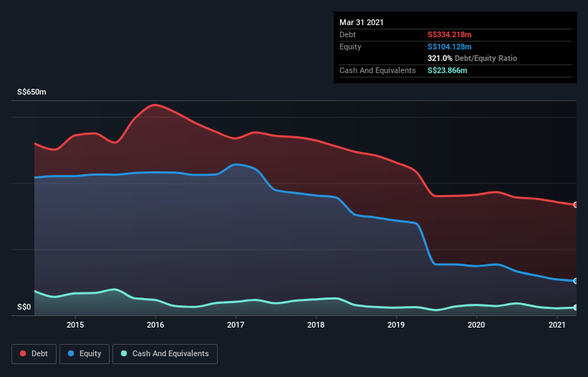Image resolution: width=588 pixels, height=377 pixels.
Task: Select the teal Cash endpoint marker
Action: point(576,307)
